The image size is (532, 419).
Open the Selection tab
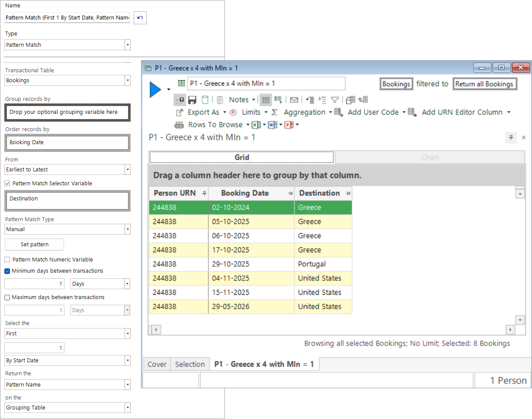click(190, 364)
